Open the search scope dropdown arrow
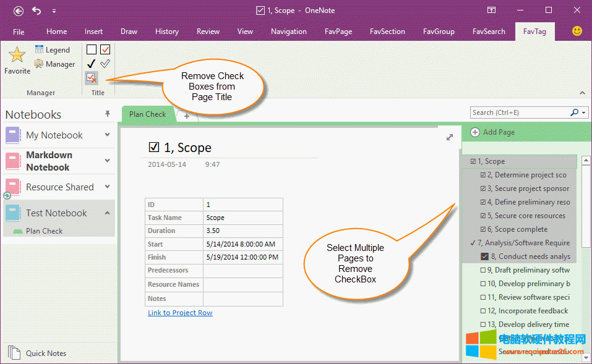The image size is (592, 364). pos(582,112)
